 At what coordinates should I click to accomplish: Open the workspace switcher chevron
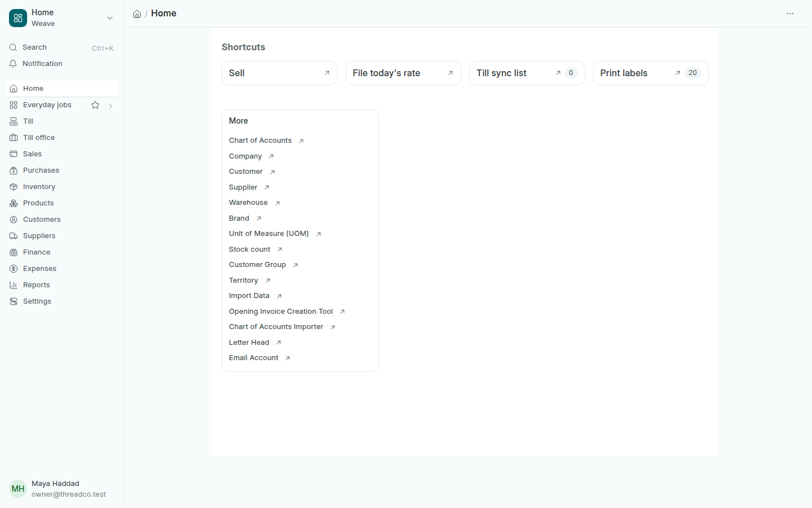[110, 18]
